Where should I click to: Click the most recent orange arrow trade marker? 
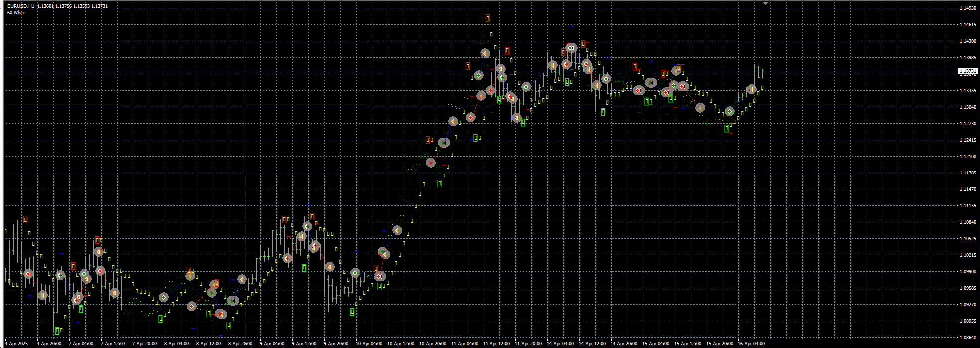point(751,90)
